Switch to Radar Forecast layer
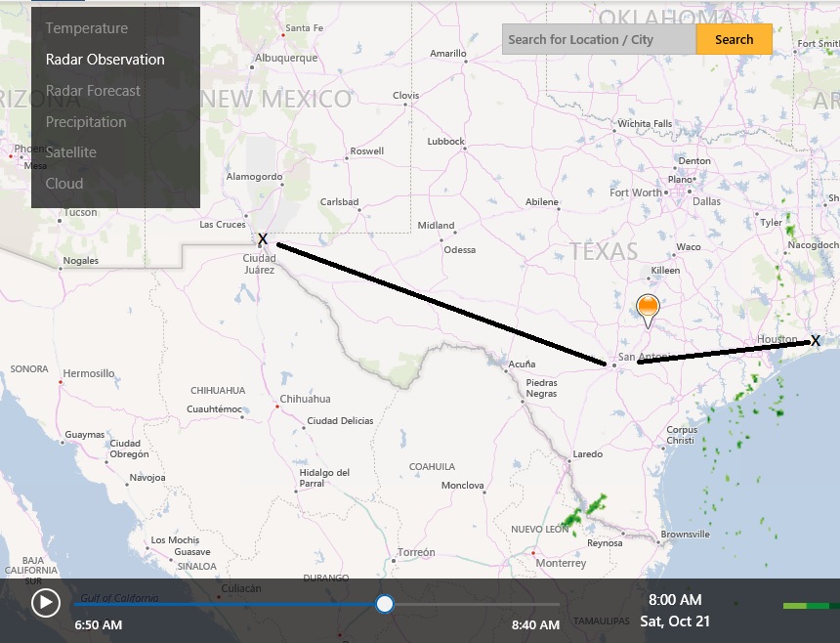 coord(93,91)
